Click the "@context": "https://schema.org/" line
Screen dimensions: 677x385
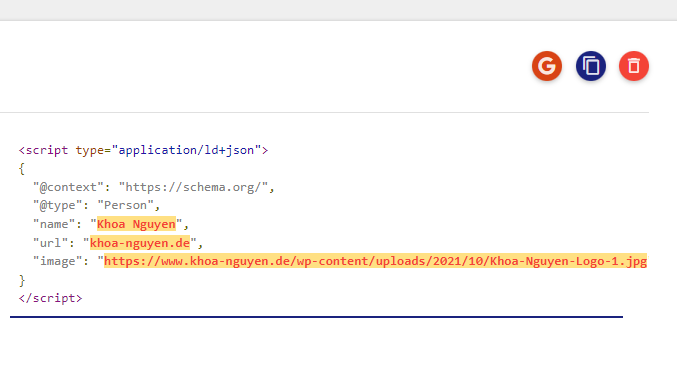[154, 187]
